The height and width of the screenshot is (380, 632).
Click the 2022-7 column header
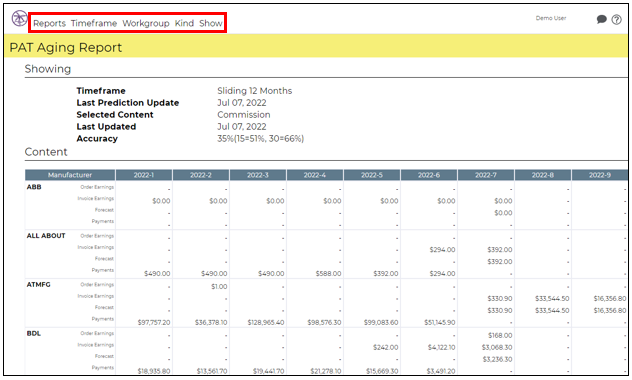(486, 175)
